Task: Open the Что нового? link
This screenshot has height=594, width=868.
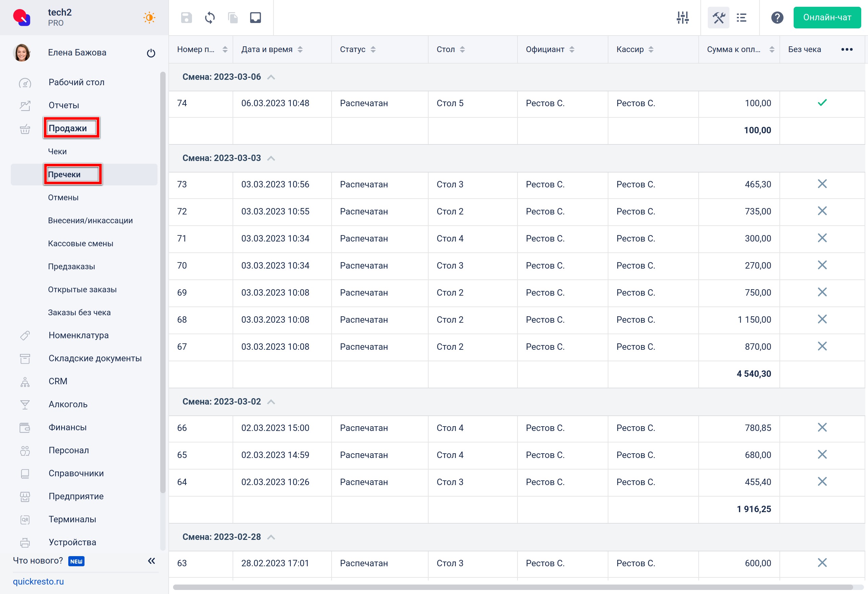Action: pos(38,561)
